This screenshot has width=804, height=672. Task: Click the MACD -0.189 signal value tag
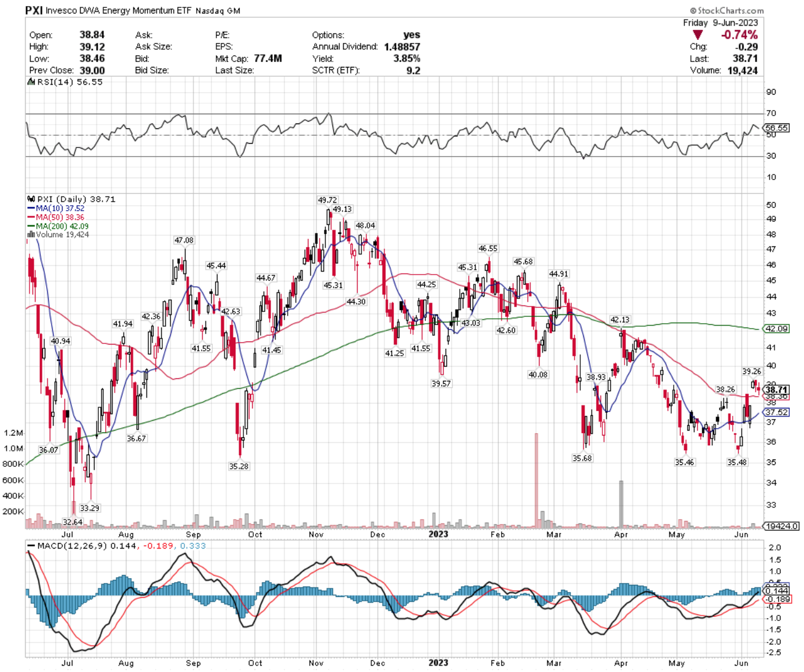[x=778, y=599]
